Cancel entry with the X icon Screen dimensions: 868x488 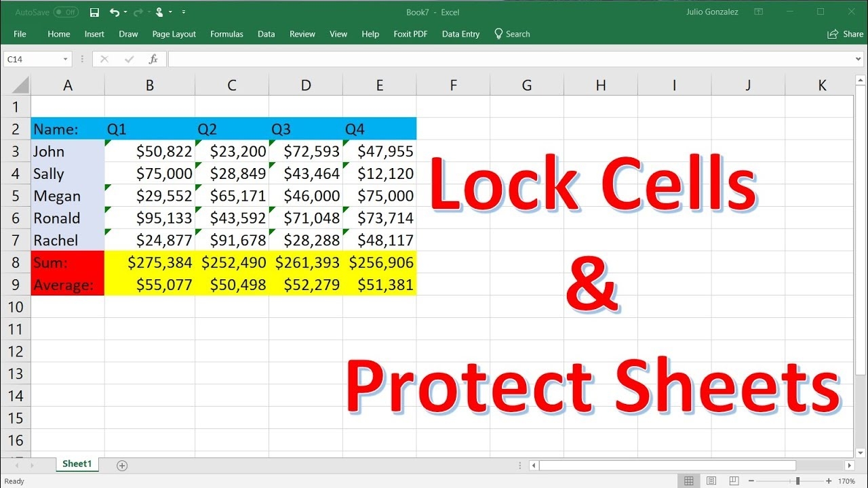pos(104,58)
